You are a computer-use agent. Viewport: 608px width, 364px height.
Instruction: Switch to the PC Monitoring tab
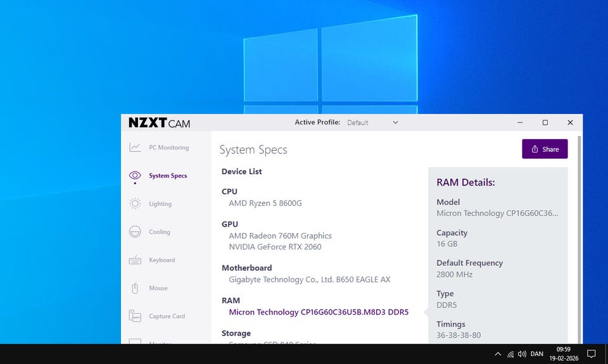click(x=168, y=147)
